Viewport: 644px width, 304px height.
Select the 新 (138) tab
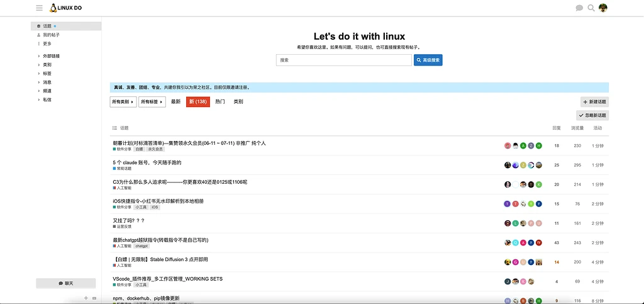pos(198,101)
